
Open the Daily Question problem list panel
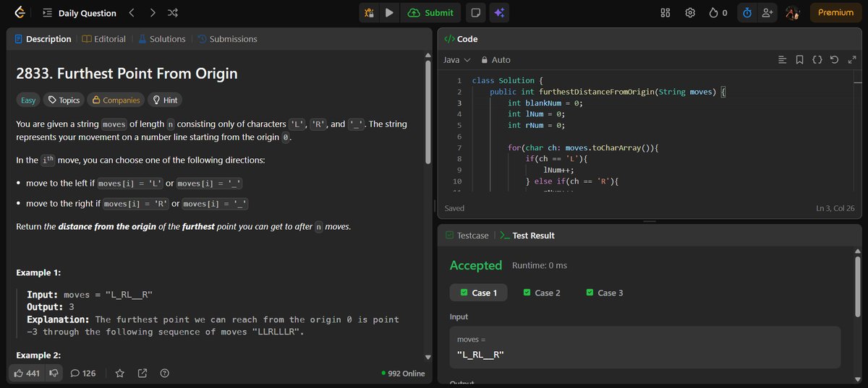(x=47, y=13)
